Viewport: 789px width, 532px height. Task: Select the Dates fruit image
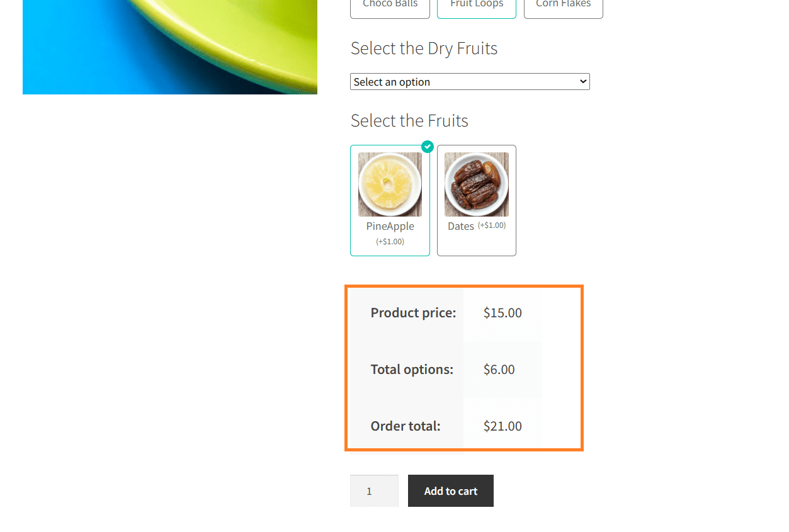pyautogui.click(x=477, y=184)
